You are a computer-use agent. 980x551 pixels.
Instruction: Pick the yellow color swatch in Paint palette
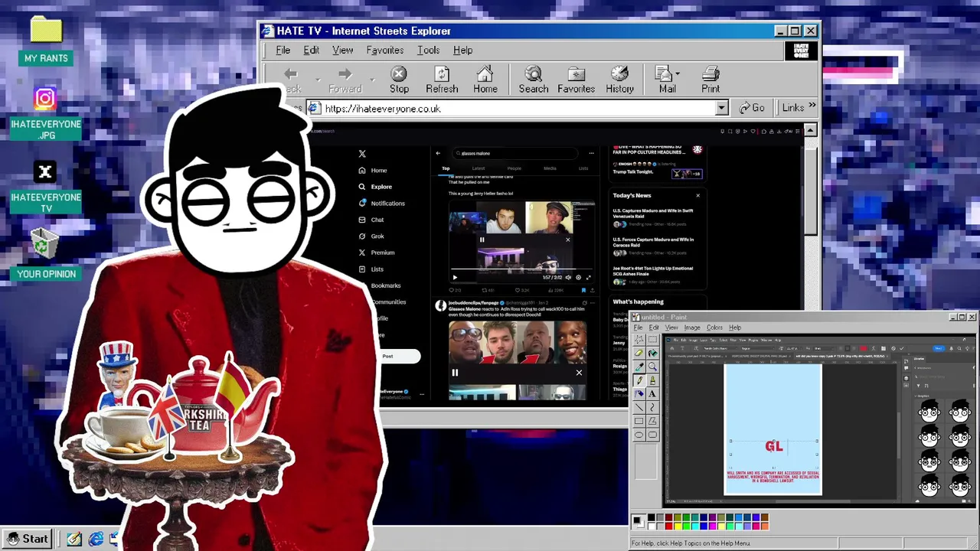click(678, 526)
